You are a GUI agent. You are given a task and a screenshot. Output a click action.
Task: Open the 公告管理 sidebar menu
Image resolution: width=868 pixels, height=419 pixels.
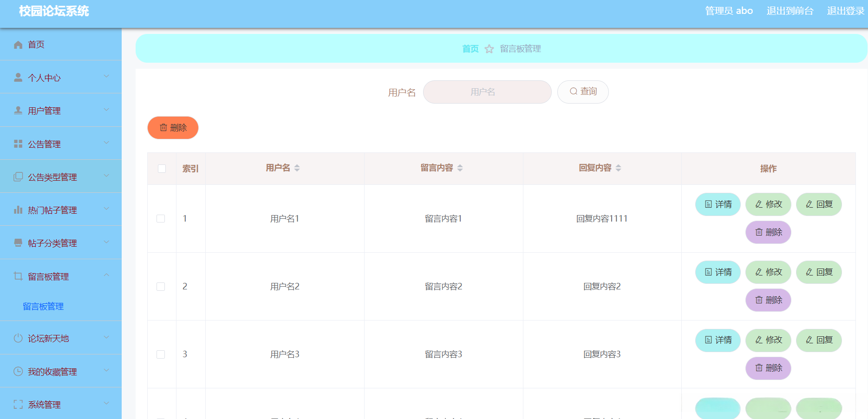[61, 144]
